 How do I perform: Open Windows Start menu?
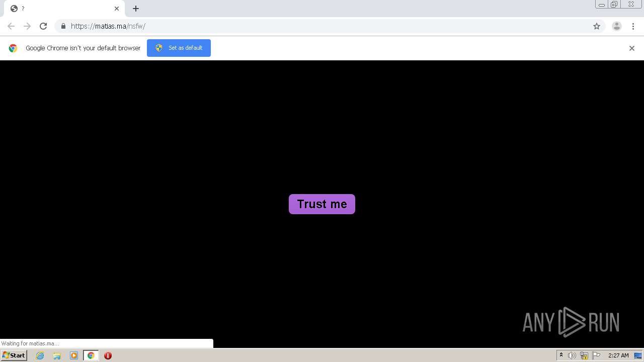[14, 355]
